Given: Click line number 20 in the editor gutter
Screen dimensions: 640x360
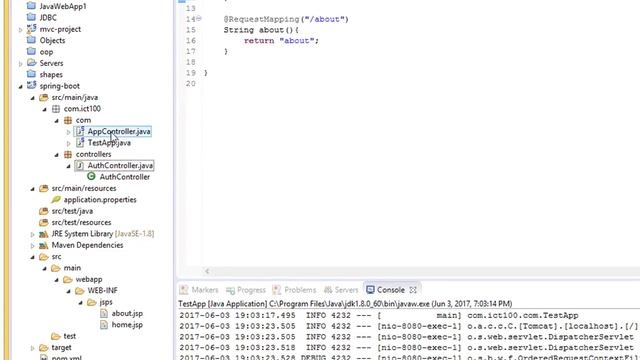Looking at the screenshot, I should coord(191,83).
